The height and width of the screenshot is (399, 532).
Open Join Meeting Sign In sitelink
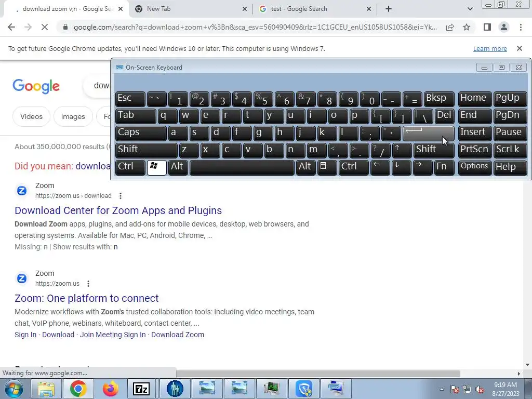click(113, 335)
